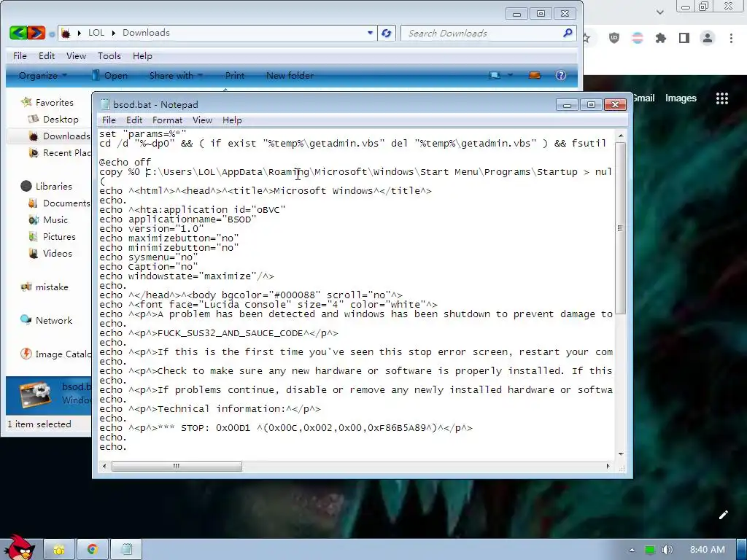Go back with the Explorer green arrow
The width and height of the screenshot is (747, 560).
tap(18, 33)
